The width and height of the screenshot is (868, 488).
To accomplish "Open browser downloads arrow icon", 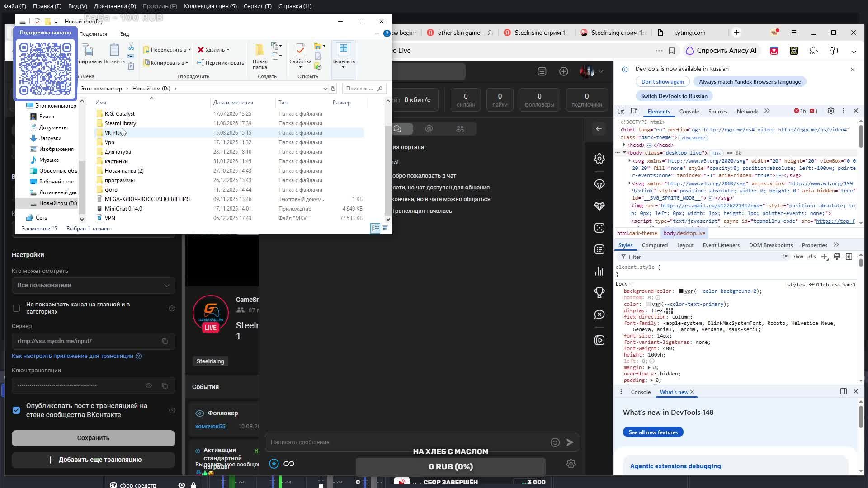I will pos(854,51).
